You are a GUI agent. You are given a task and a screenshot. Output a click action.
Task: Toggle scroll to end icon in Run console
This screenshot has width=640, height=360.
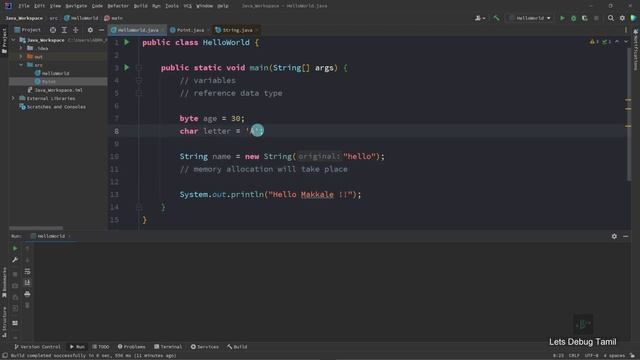[x=27, y=282]
